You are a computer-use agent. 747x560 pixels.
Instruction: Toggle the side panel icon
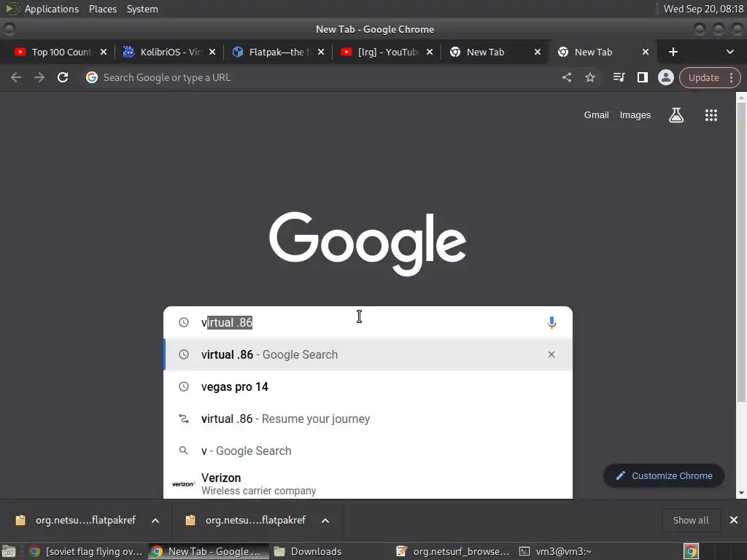(x=642, y=77)
